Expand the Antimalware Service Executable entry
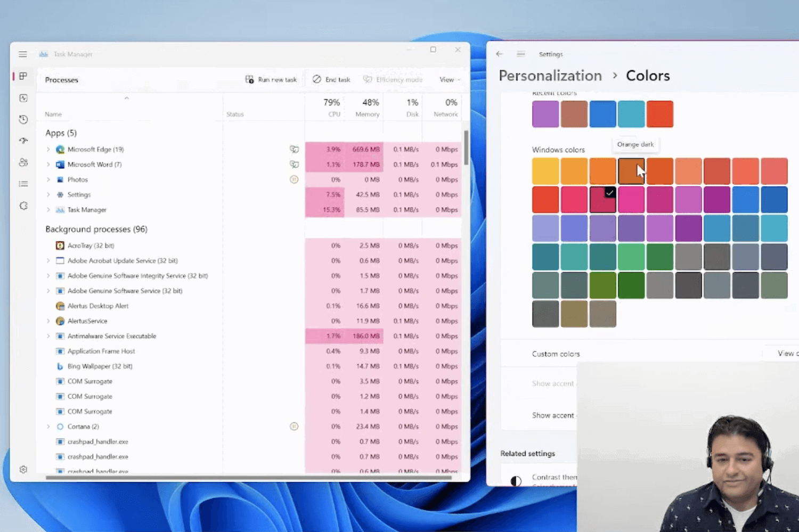 [x=48, y=336]
